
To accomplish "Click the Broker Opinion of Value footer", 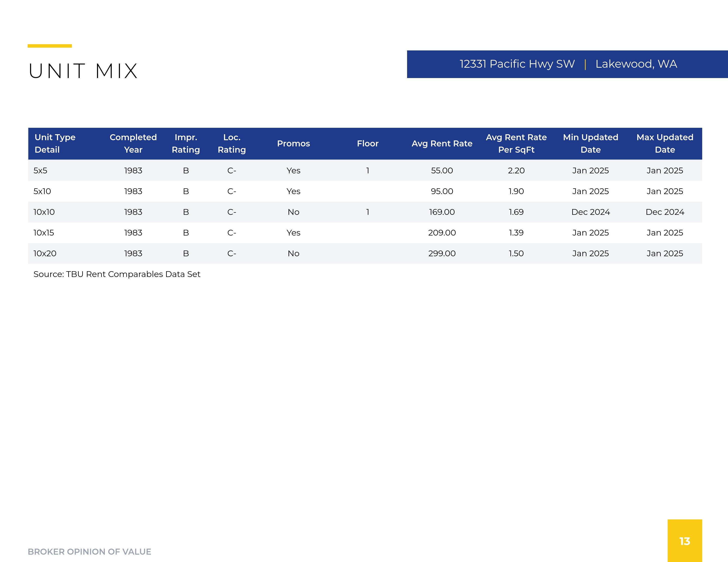I will 89,552.
